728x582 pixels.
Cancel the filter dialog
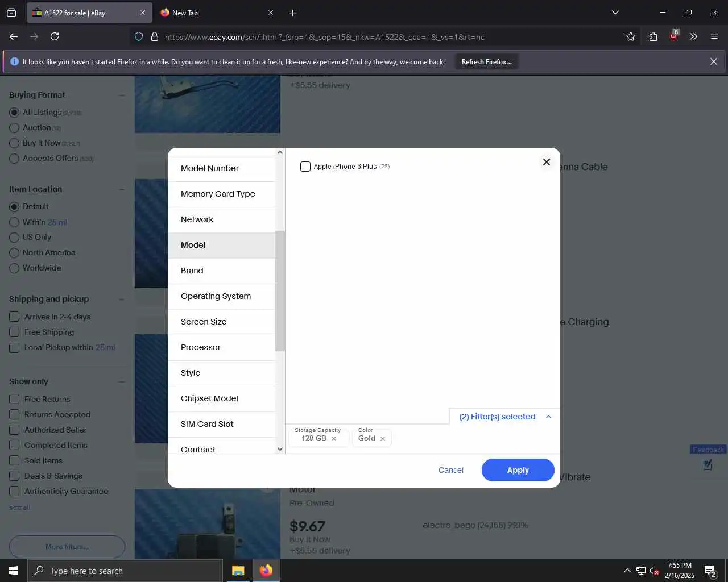click(451, 470)
